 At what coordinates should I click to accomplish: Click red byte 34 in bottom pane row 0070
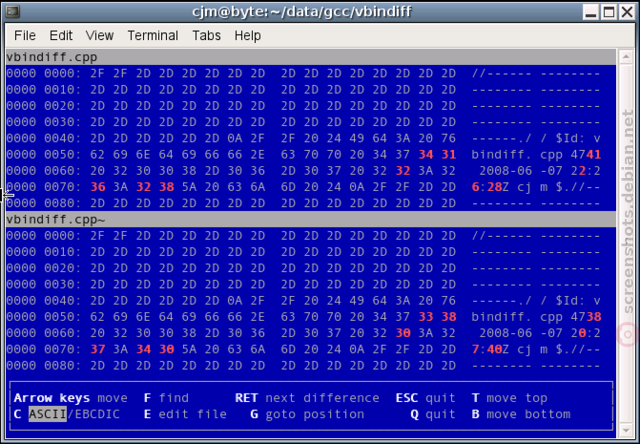pos(143,349)
